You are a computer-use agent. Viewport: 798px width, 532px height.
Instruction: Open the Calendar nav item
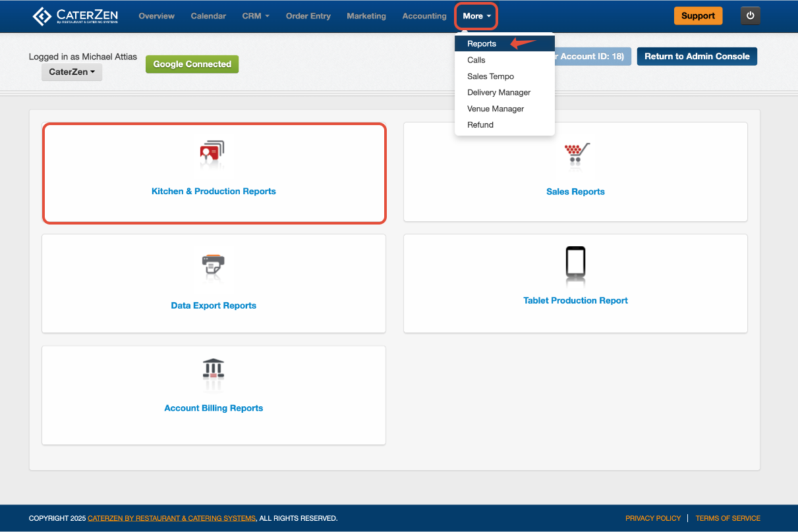click(208, 16)
